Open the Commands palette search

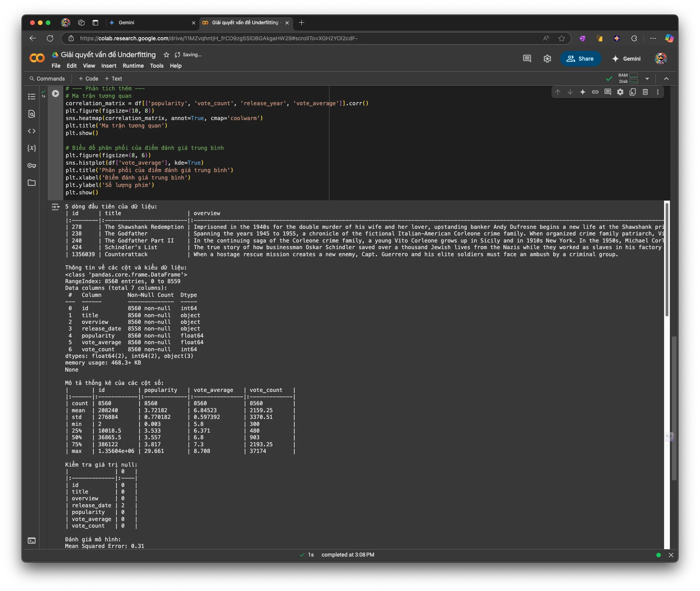point(47,79)
